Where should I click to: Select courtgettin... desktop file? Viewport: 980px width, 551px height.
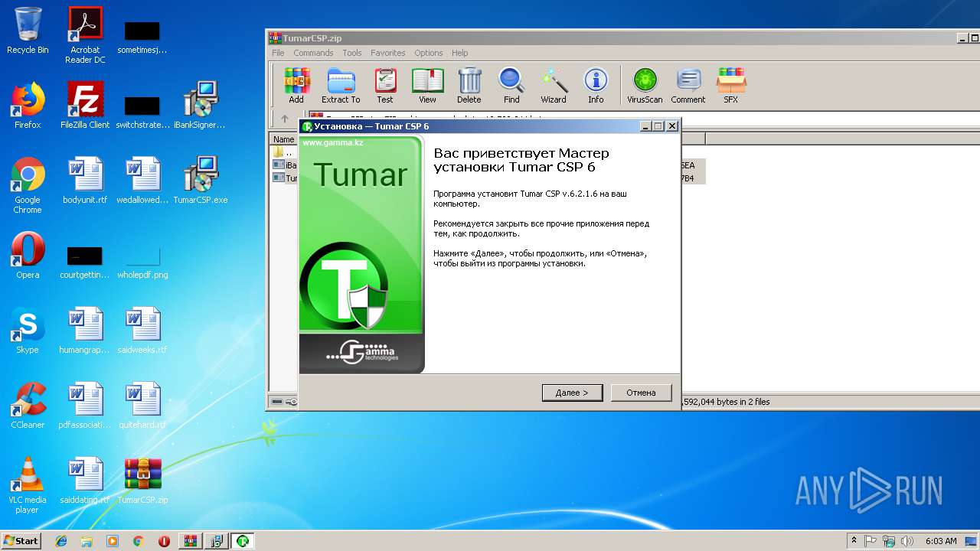85,262
